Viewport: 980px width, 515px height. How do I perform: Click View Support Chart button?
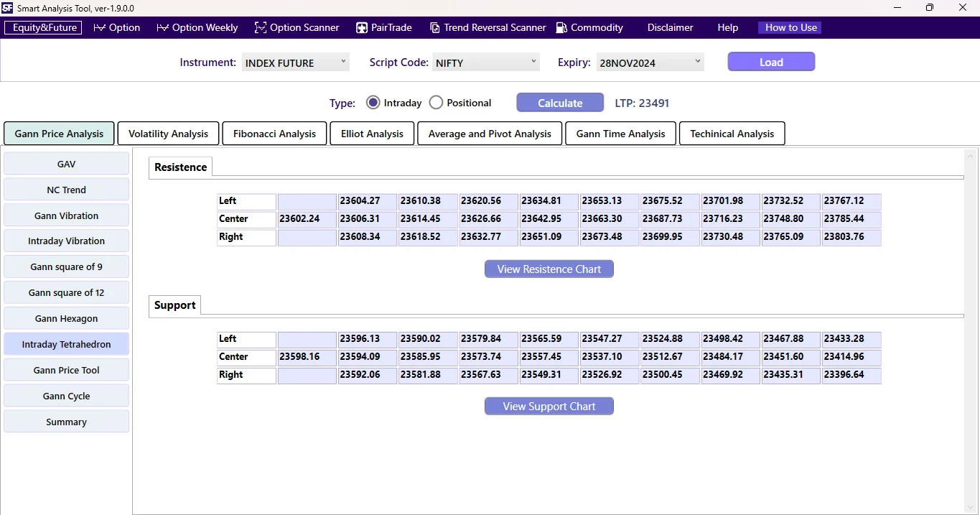point(549,406)
